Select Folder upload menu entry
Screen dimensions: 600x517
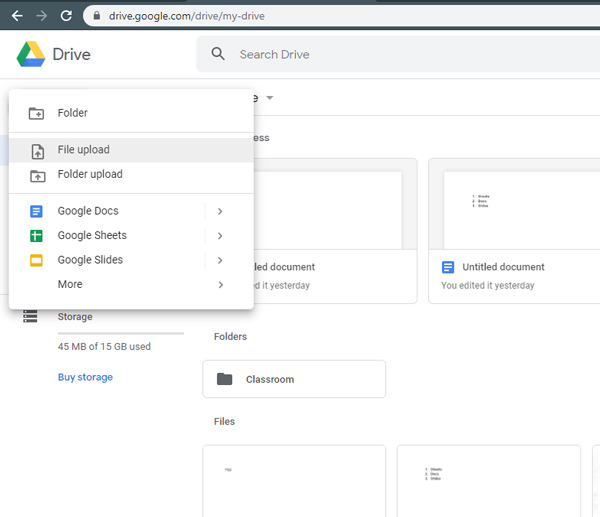pos(90,174)
